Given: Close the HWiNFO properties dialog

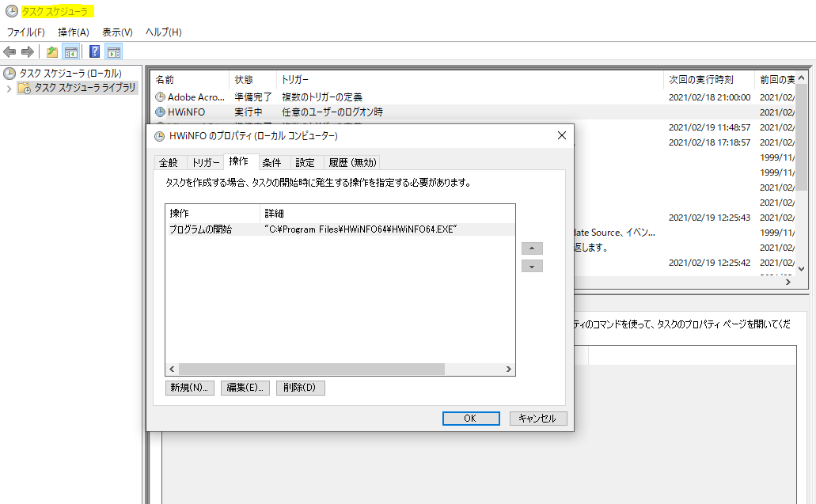Looking at the screenshot, I should tap(561, 136).
